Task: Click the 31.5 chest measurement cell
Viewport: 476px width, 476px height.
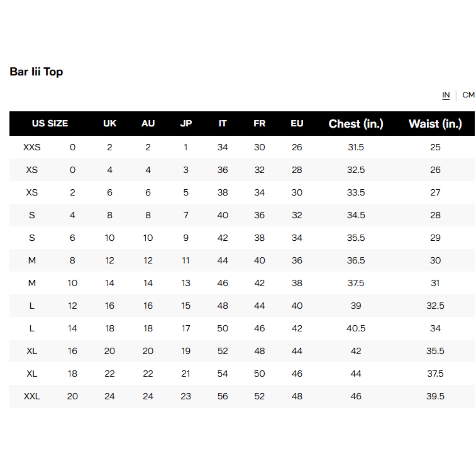Action: point(356,147)
